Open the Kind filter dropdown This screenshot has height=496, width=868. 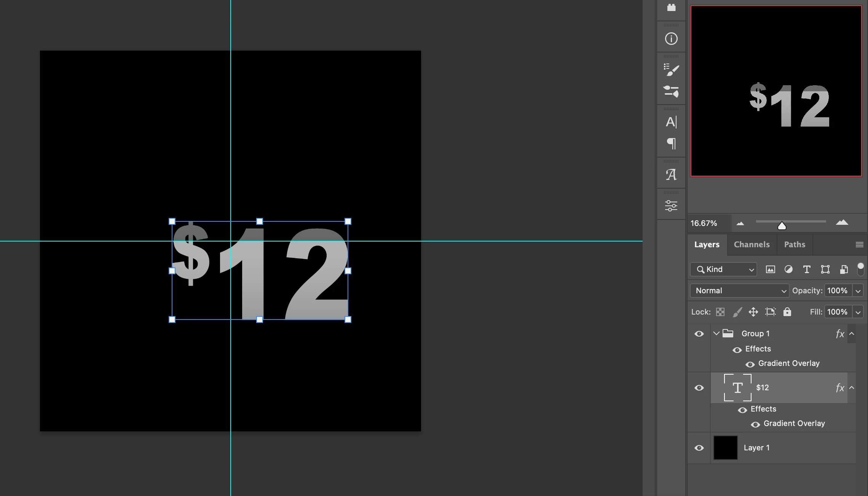(723, 269)
